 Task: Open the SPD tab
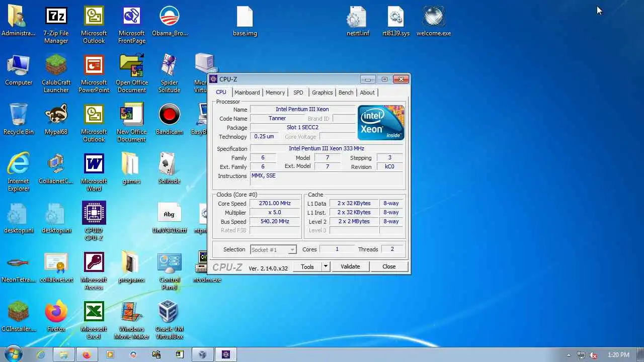click(x=298, y=93)
